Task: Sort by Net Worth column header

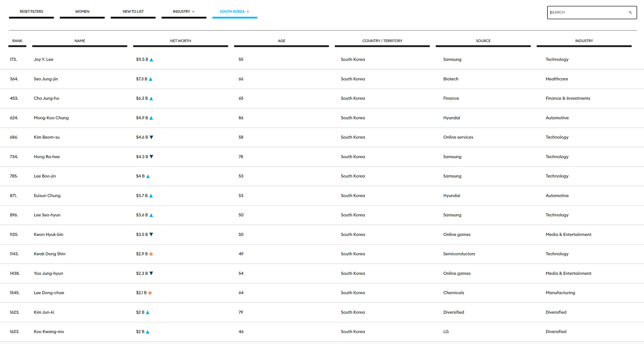Action: point(180,41)
